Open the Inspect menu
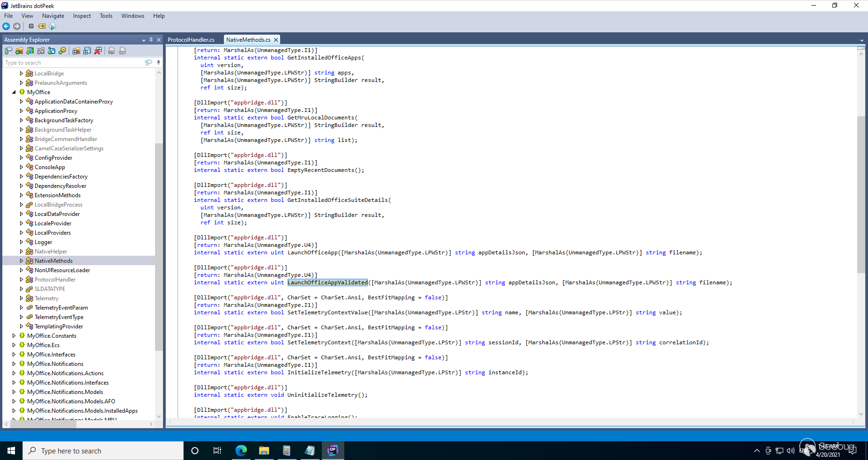The width and height of the screenshot is (868, 460). (x=82, y=16)
